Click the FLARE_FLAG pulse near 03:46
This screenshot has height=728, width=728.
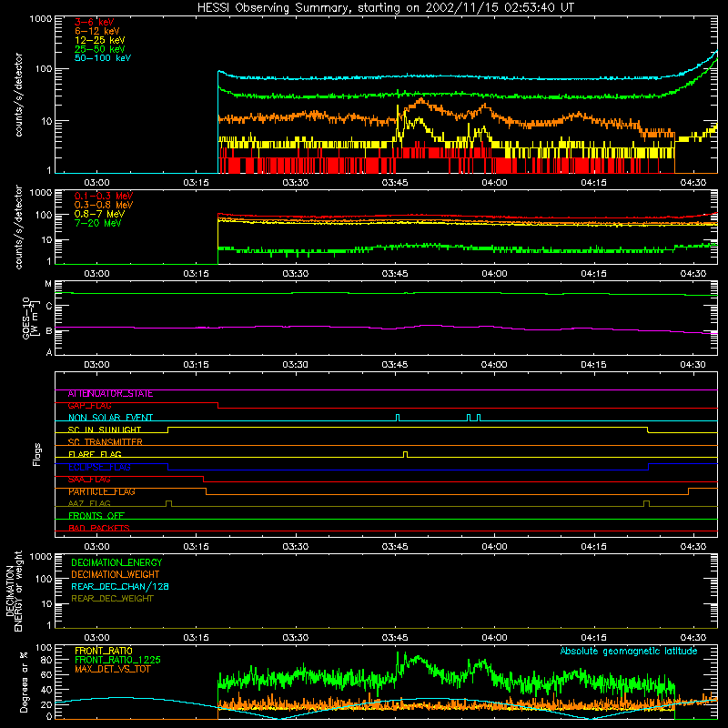(x=405, y=454)
